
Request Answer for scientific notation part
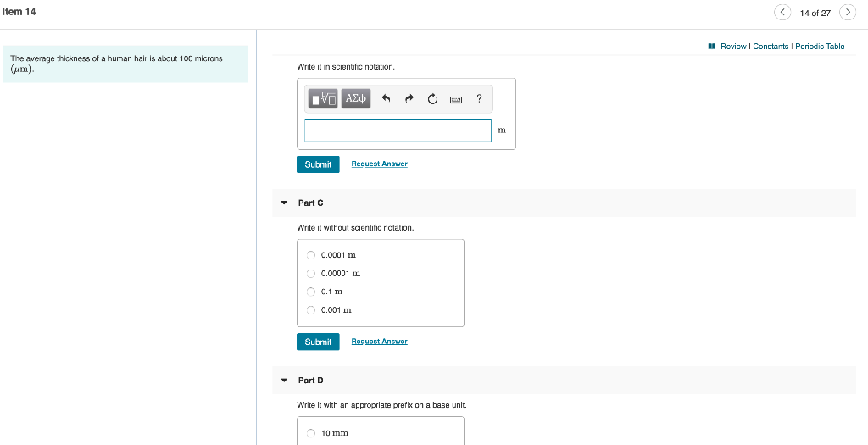[x=379, y=164]
